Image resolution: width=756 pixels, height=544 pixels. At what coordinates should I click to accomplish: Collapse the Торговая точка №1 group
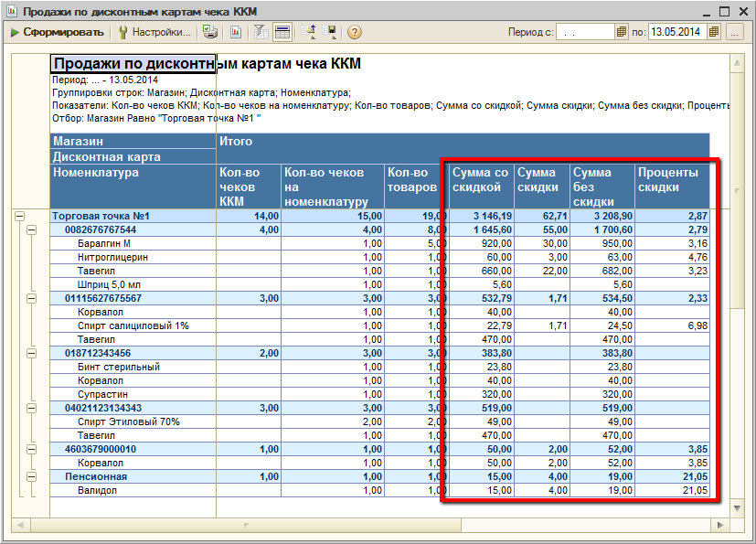click(18, 217)
